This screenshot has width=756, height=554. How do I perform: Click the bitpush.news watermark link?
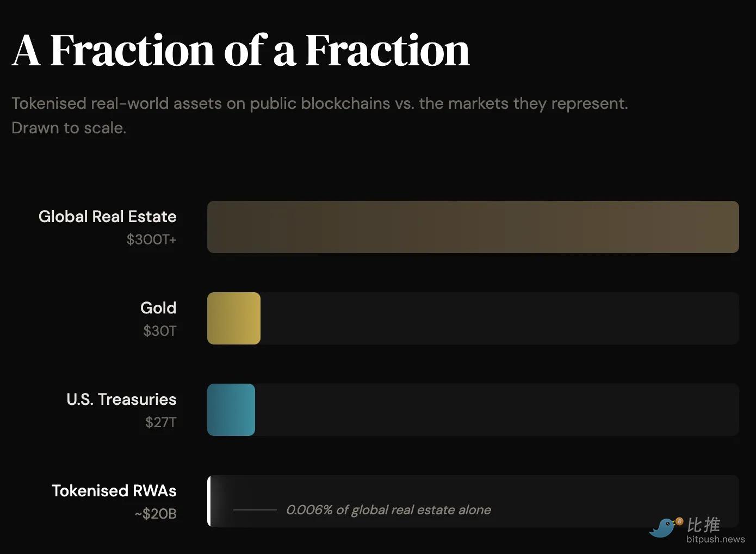coord(715,539)
